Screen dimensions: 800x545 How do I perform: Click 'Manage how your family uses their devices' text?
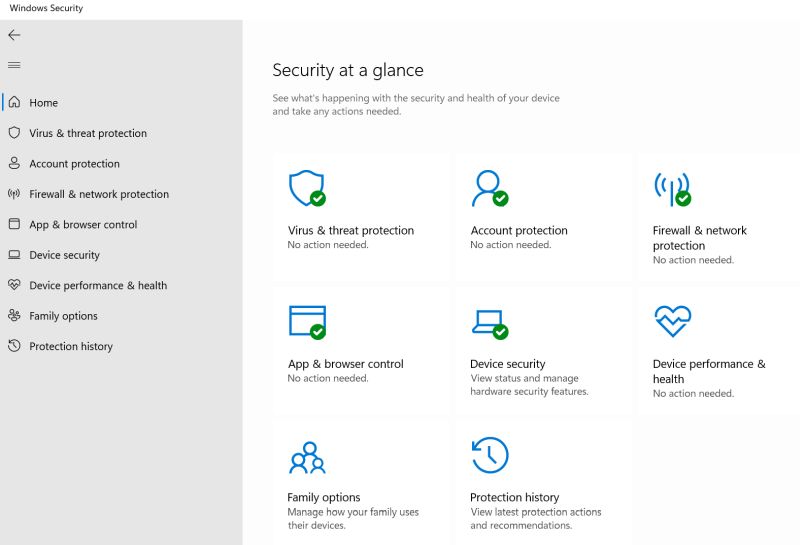pyautogui.click(x=353, y=518)
